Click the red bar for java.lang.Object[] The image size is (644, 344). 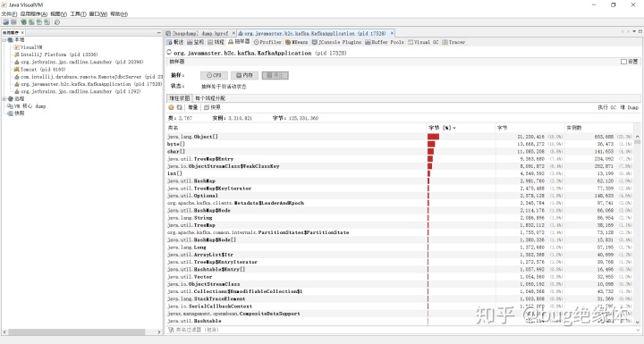[x=433, y=137]
